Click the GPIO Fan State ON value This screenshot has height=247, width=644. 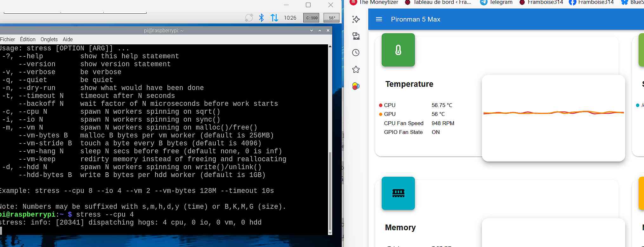click(x=436, y=132)
